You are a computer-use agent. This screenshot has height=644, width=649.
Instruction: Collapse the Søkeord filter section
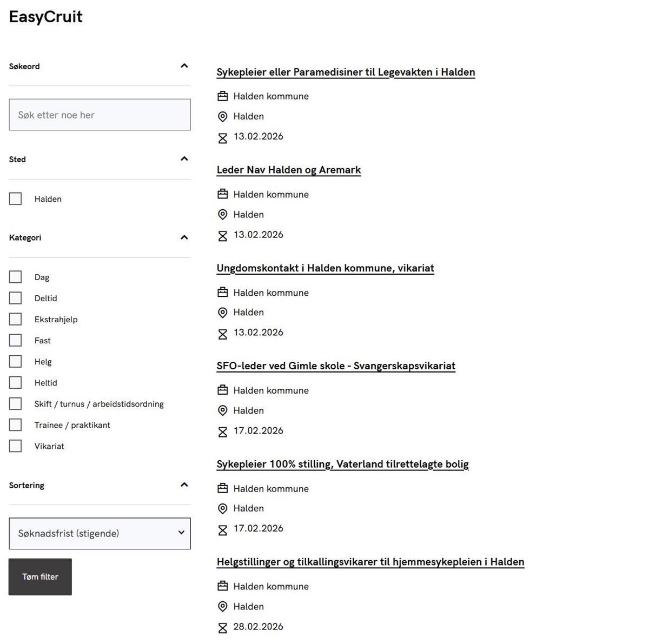pyautogui.click(x=184, y=66)
